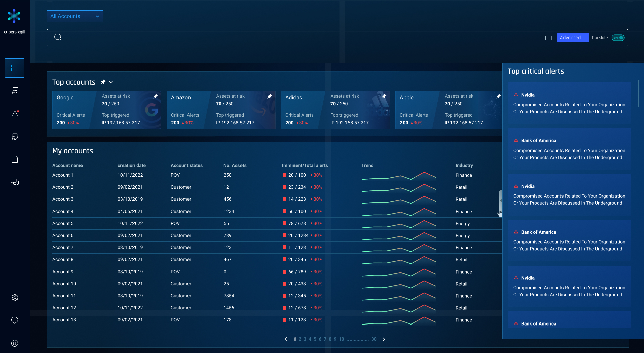The height and width of the screenshot is (353, 644).
Task: Collapse the Top critical alerts panel handle
Action: click(500, 201)
